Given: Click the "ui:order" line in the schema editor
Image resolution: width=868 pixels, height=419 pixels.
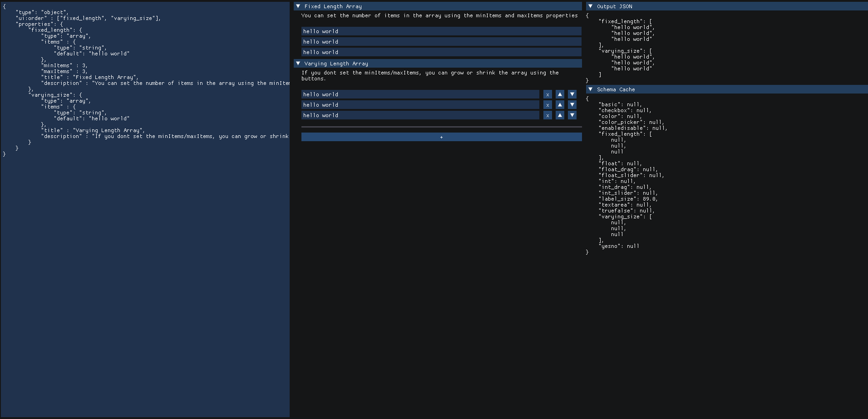Looking at the screenshot, I should [x=89, y=18].
